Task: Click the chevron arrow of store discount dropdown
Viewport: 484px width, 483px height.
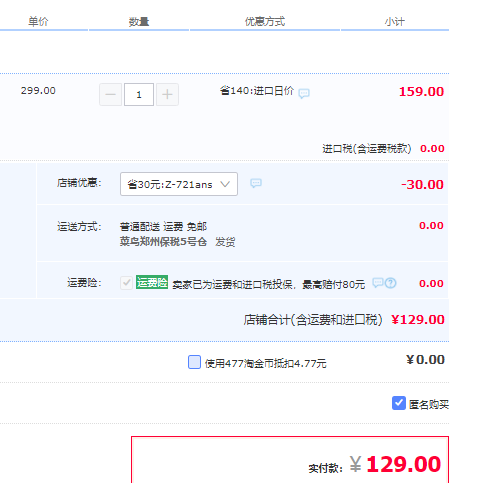Action: (225, 184)
